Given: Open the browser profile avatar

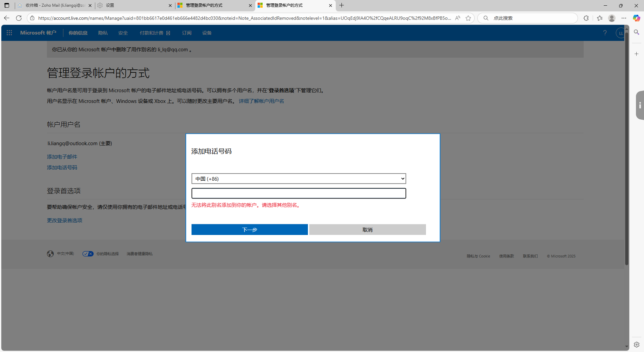Looking at the screenshot, I should (x=612, y=18).
